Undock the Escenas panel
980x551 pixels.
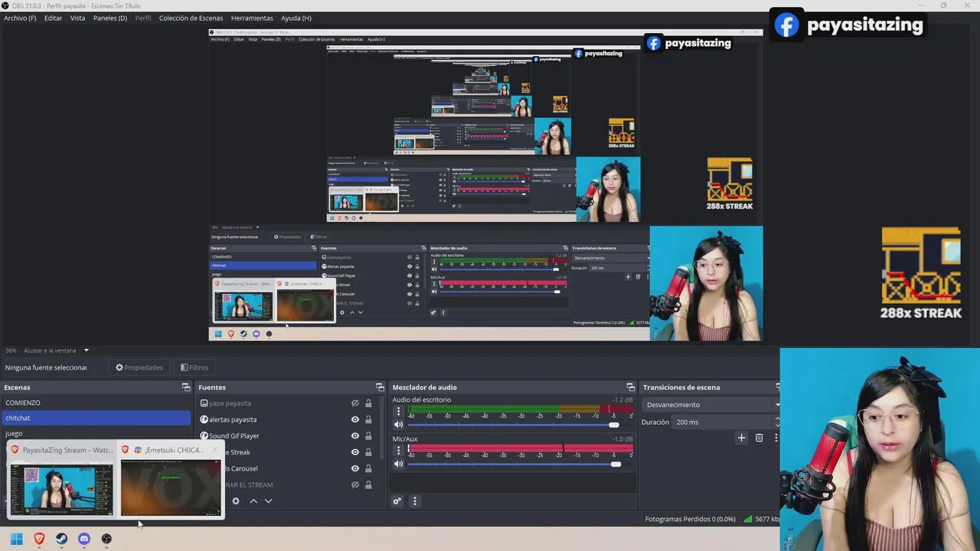point(185,387)
